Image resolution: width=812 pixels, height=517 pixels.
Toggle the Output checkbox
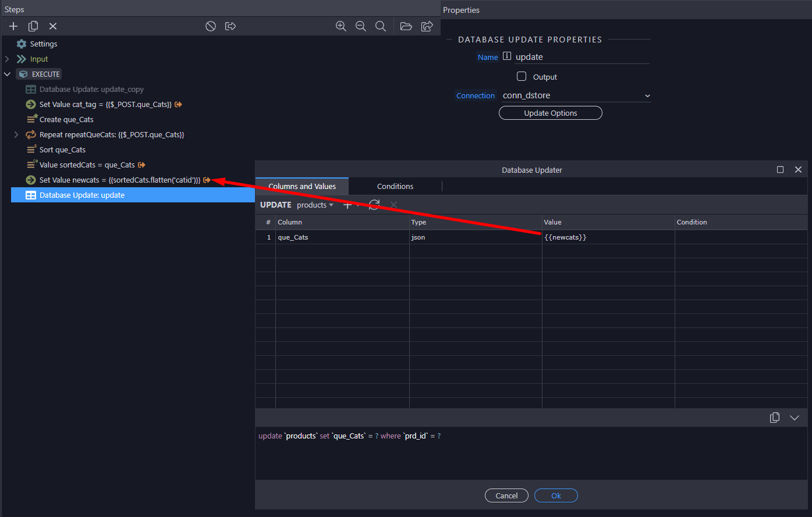pyautogui.click(x=522, y=76)
